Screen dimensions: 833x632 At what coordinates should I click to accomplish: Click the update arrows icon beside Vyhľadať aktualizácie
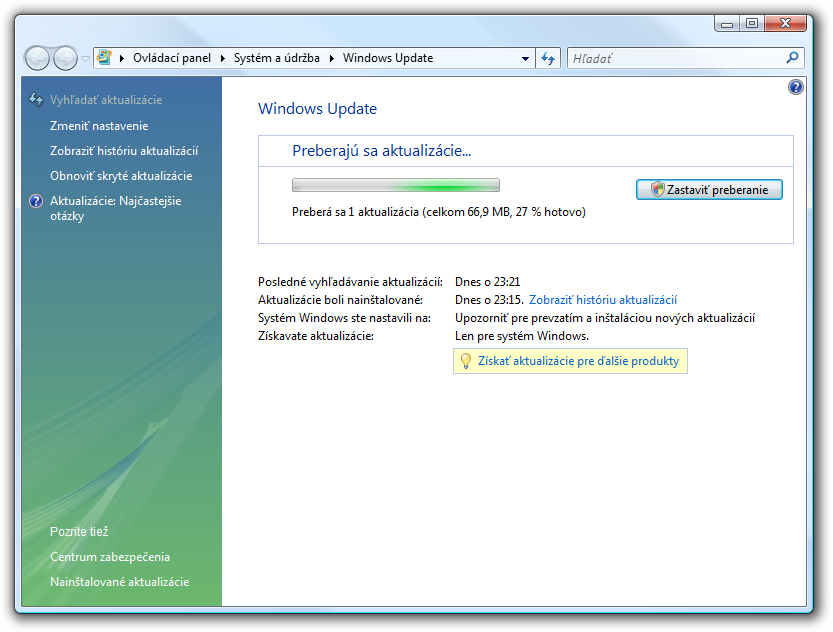point(36,99)
